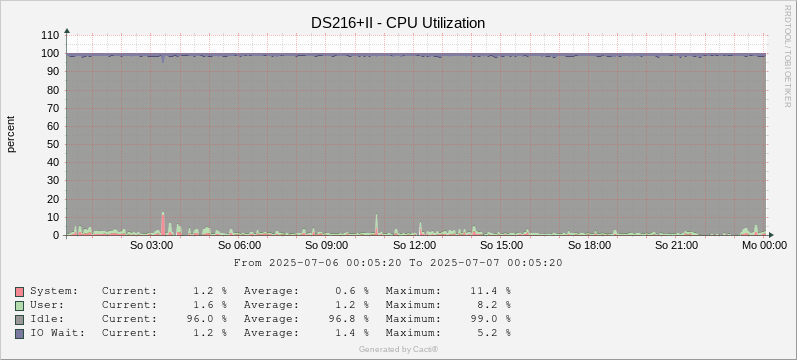Click the 'Mo 00:00' time axis label

(x=764, y=246)
